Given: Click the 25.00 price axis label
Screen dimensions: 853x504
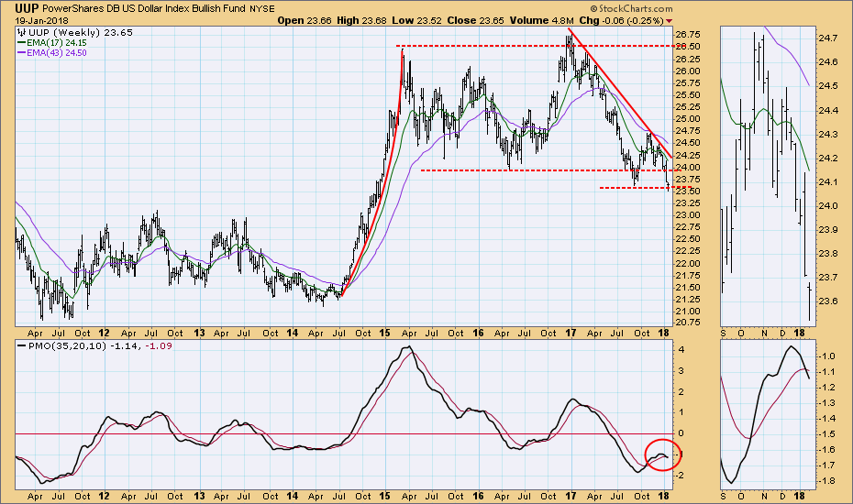Looking at the screenshot, I should (x=687, y=118).
